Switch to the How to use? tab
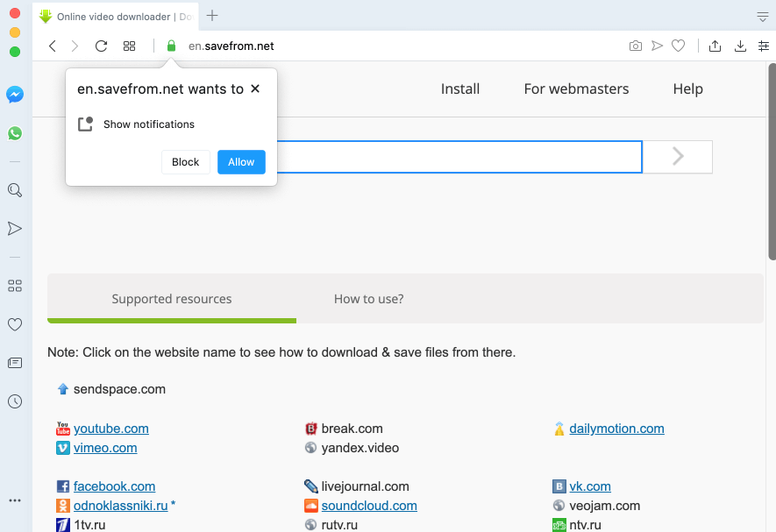 pyautogui.click(x=368, y=299)
